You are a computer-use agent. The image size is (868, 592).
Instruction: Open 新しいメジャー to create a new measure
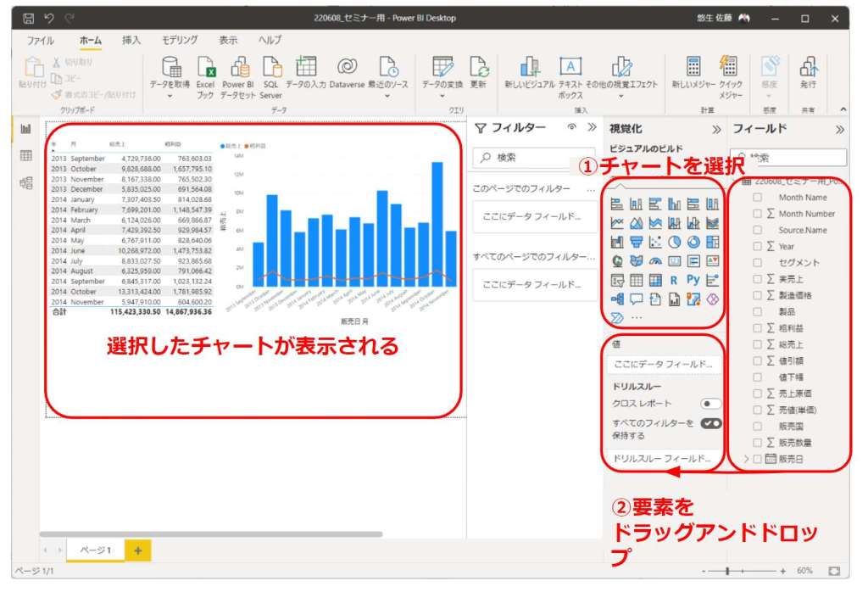[x=693, y=76]
